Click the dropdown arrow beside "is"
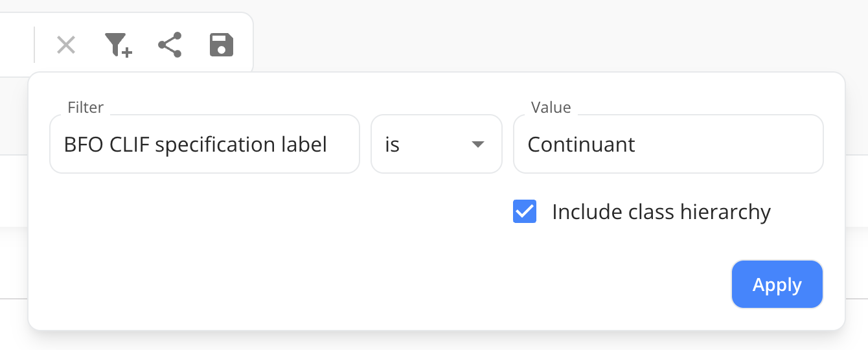 (x=478, y=144)
